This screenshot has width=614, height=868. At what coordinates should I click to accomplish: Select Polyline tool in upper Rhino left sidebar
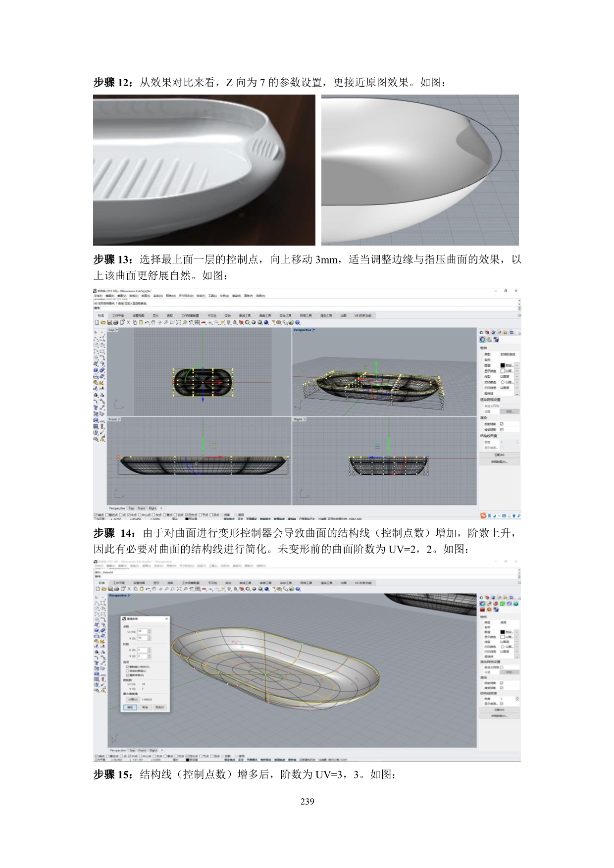point(97,339)
